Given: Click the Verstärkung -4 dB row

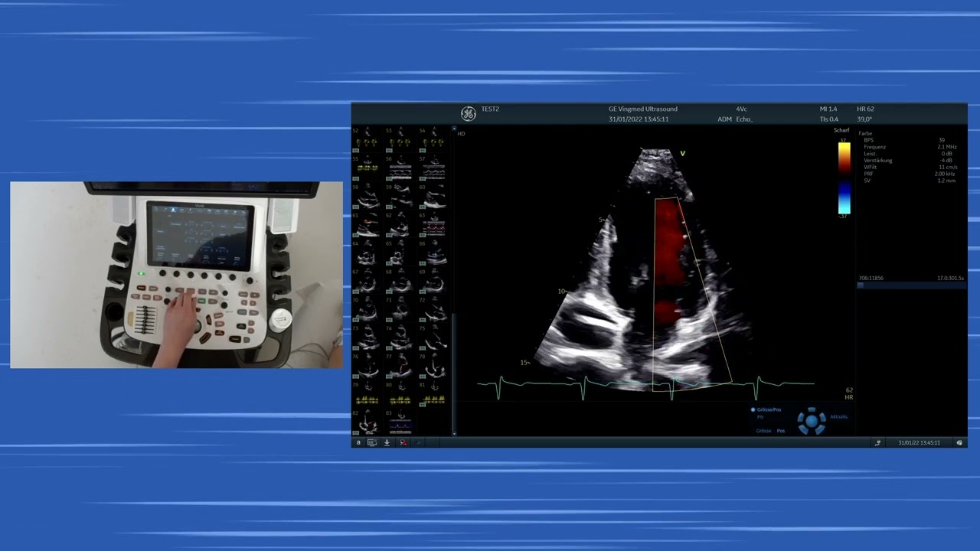Looking at the screenshot, I should (x=907, y=161).
